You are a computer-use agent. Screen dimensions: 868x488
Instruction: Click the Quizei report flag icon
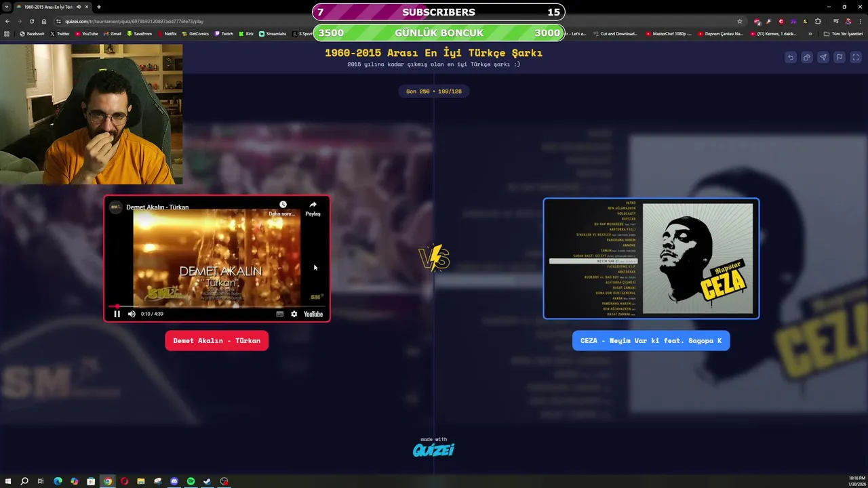click(x=839, y=58)
